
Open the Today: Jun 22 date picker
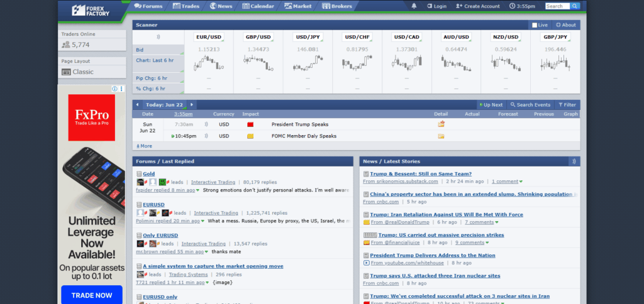coord(164,105)
